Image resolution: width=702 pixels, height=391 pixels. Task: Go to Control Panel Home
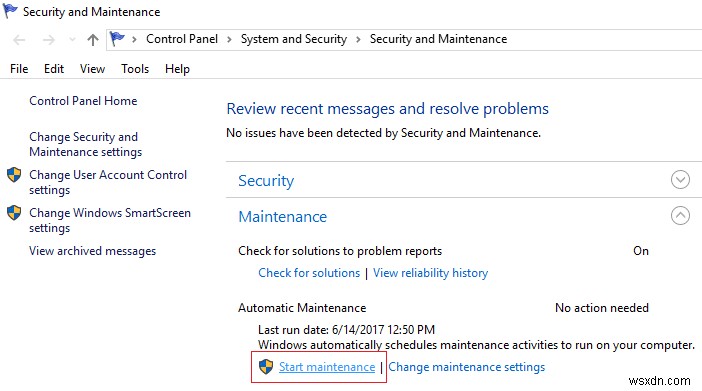[x=83, y=101]
